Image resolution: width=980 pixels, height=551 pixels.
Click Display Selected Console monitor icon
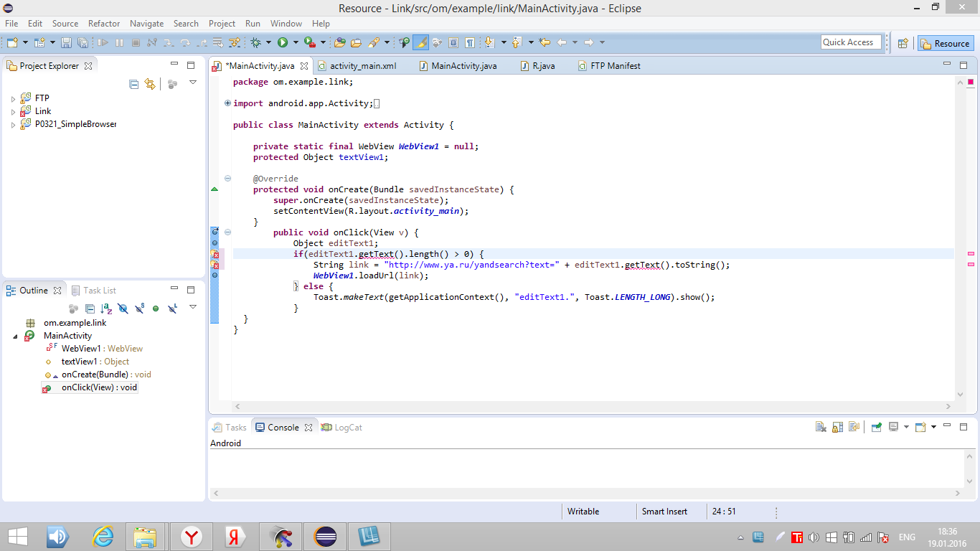point(894,427)
